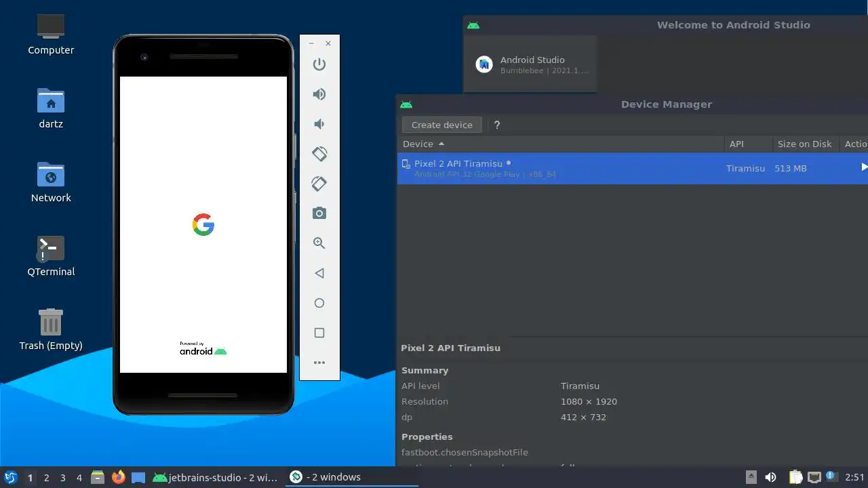Click the Resolution value 1080 × 1920
The image size is (868, 488).
(x=589, y=401)
